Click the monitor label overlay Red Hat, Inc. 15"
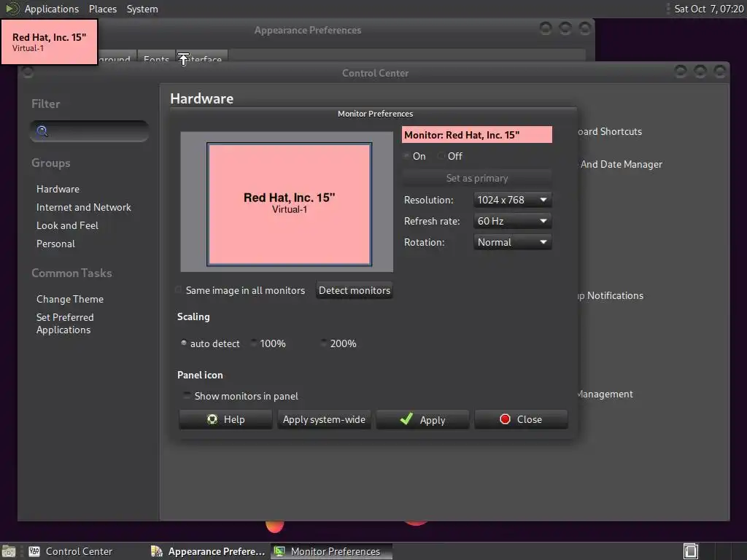Image resolution: width=747 pixels, height=560 pixels. click(50, 42)
